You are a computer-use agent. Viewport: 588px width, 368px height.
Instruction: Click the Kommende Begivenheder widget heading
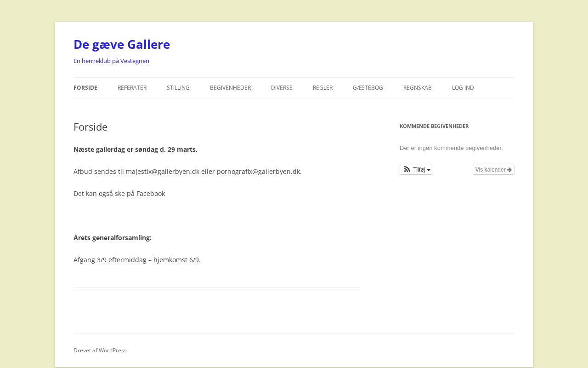(434, 126)
